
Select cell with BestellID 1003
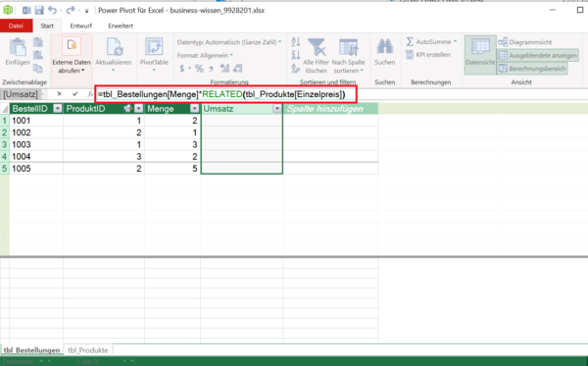(36, 144)
